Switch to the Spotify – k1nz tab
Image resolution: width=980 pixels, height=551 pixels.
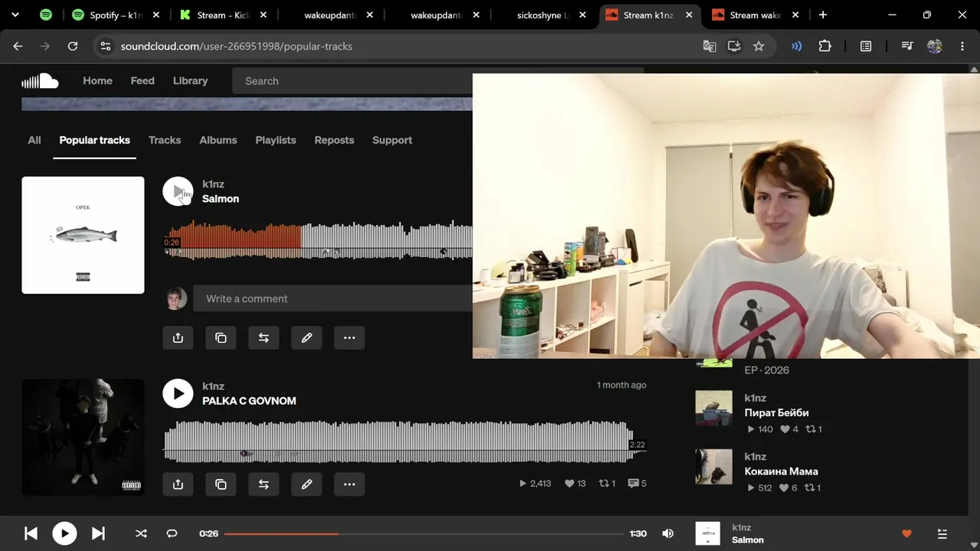[x=117, y=15]
